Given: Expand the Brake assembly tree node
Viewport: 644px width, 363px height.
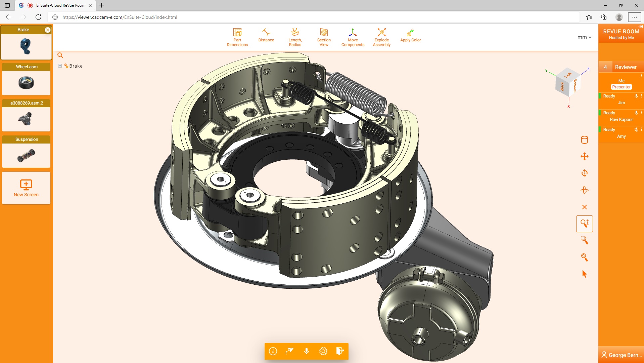Looking at the screenshot, I should click(x=60, y=66).
